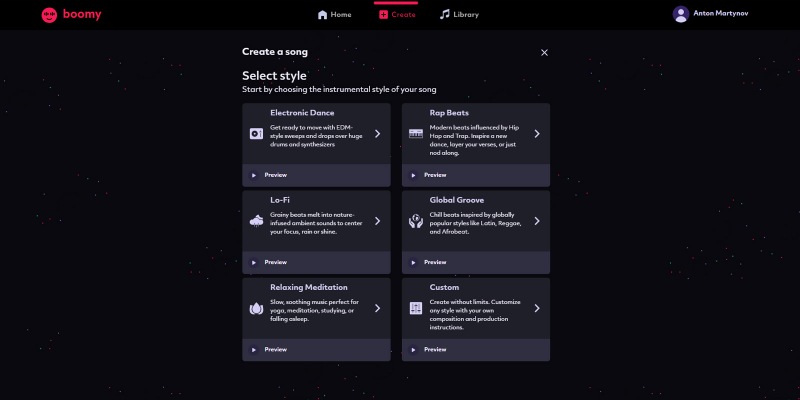Open the Library tab
The height and width of the screenshot is (400, 800).
pyautogui.click(x=459, y=14)
